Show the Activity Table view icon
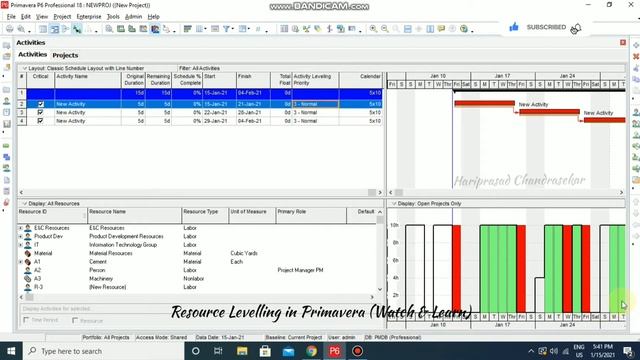The height and width of the screenshot is (360, 640). point(43,29)
